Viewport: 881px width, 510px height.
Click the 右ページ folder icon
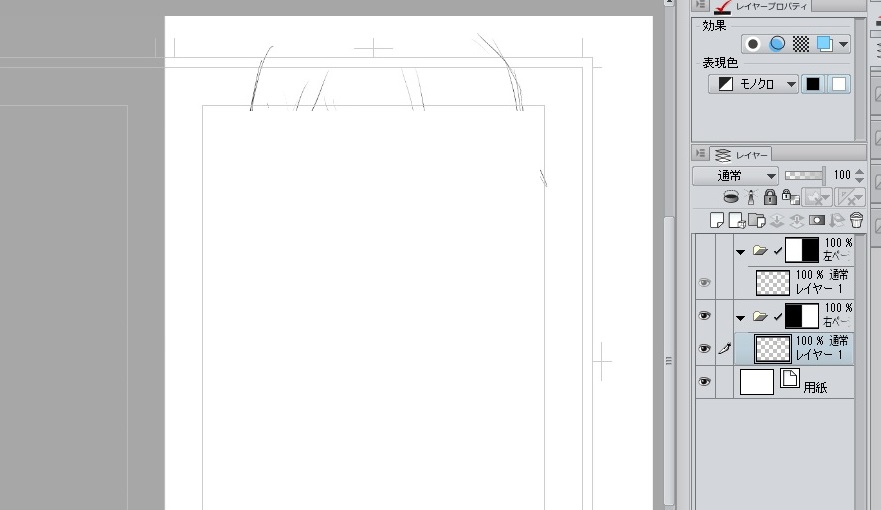760,317
